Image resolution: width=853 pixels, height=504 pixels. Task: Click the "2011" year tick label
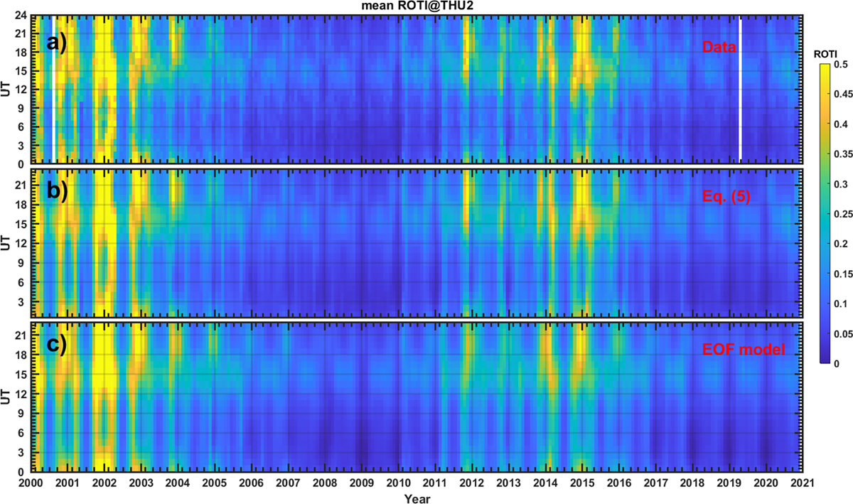tap(435, 484)
